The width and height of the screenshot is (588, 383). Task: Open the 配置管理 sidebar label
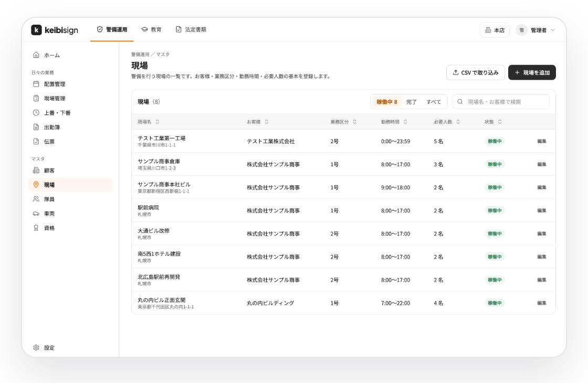point(55,84)
